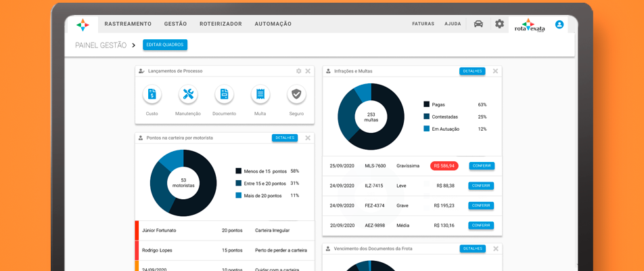Click the Editar Quadros button

[165, 45]
